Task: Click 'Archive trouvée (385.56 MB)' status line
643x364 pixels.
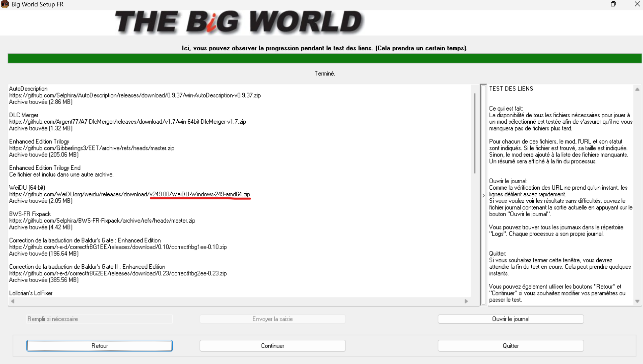Action: coord(44,280)
